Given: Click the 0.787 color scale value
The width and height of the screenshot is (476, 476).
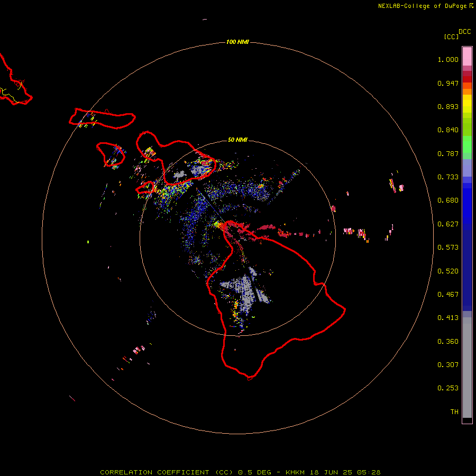Looking at the screenshot, I should pos(448,153).
